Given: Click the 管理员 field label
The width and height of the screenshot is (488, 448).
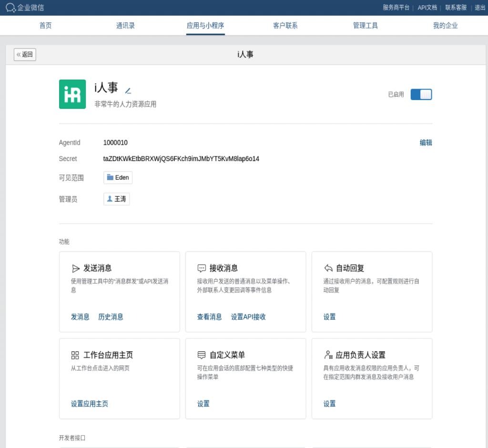Looking at the screenshot, I should (68, 199).
